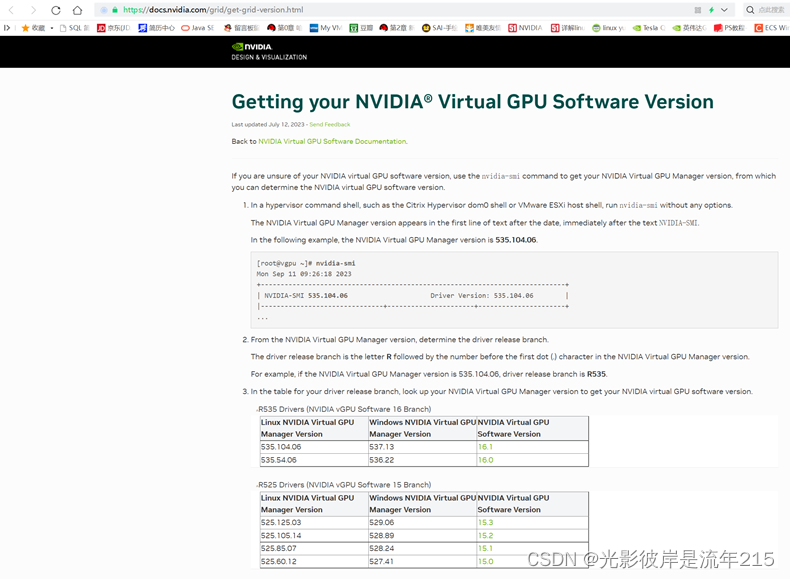Viewport: 790px width, 579px height.
Task: Click the green lightning speed-mode icon
Action: 711,10
